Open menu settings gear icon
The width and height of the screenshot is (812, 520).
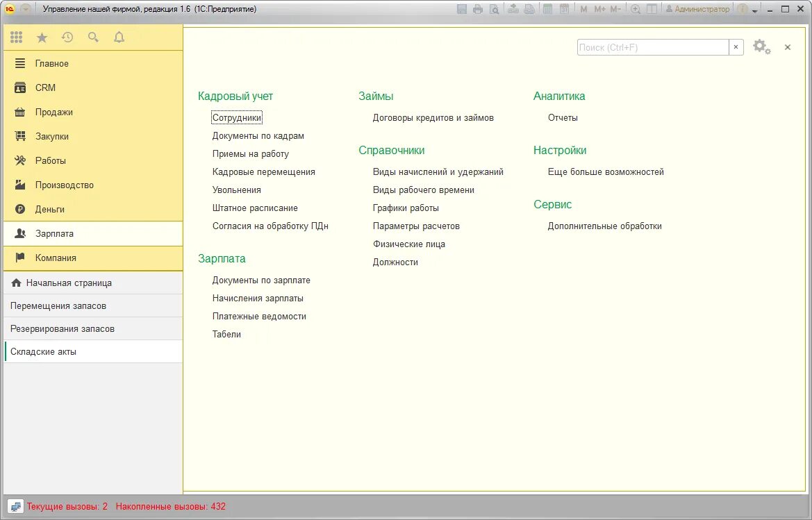[762, 47]
